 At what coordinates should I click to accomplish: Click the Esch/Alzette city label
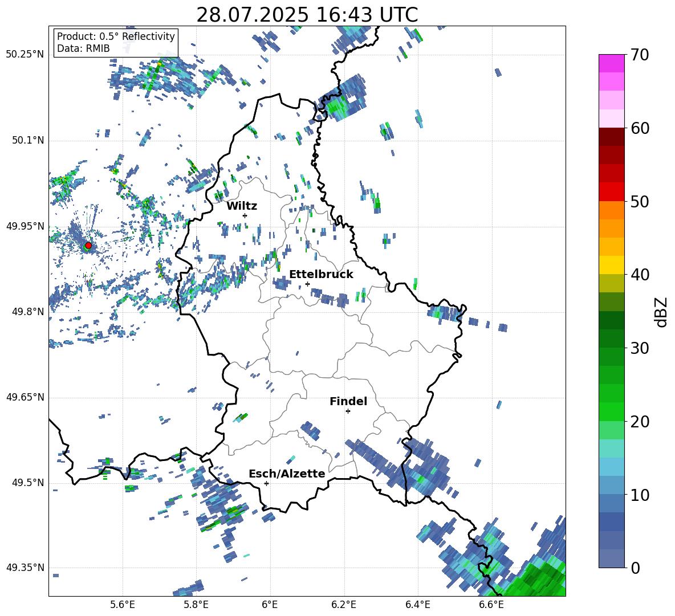click(x=287, y=474)
